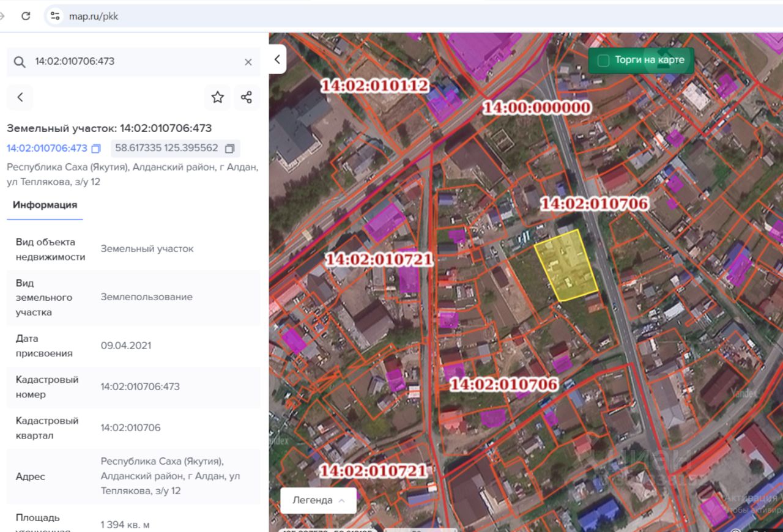Click the Кадастровый квартал value 14:02:010706
This screenshot has height=532, width=783.
pos(131,428)
